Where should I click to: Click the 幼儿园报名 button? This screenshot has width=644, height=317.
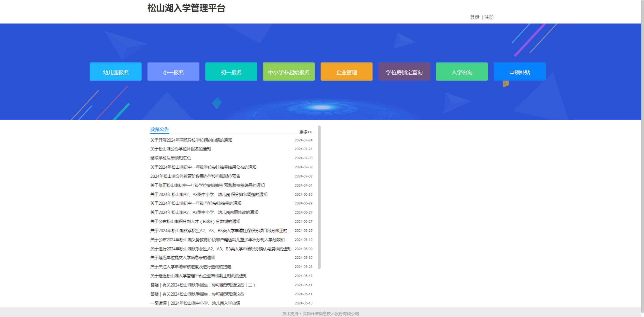(115, 72)
